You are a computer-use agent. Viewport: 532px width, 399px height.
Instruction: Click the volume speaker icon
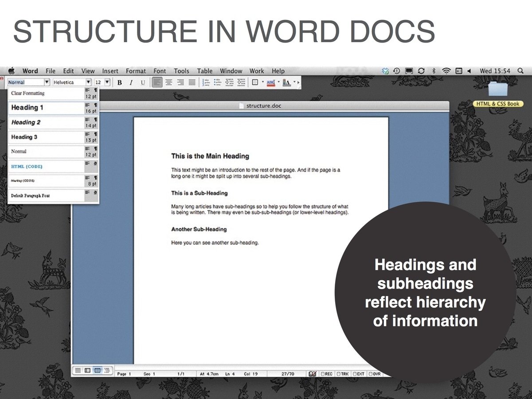click(469, 71)
